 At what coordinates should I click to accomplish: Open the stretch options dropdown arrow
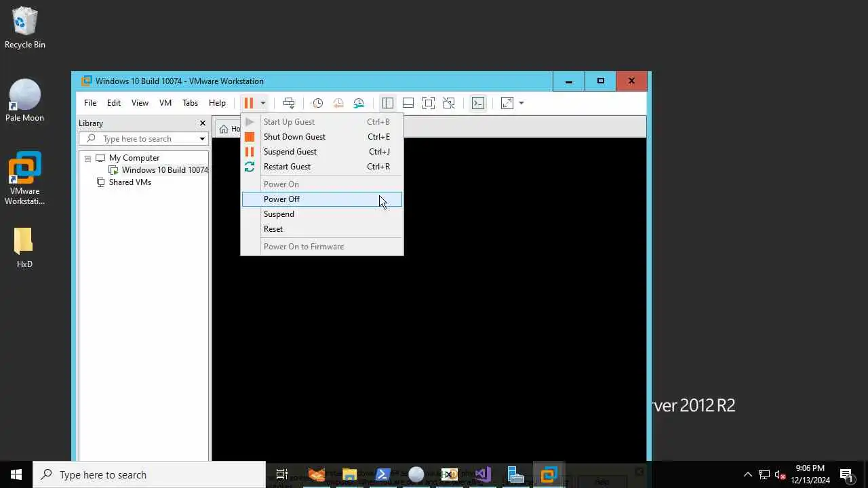click(x=521, y=103)
